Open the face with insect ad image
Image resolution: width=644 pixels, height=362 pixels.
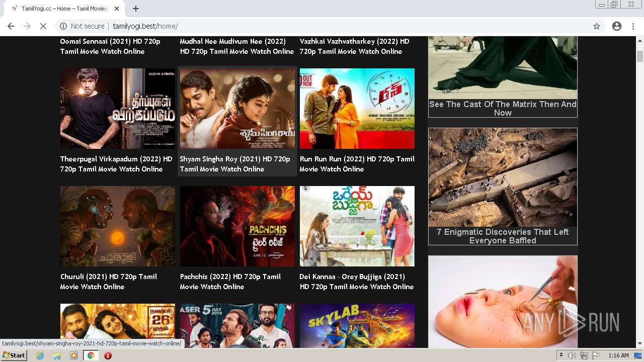503,302
